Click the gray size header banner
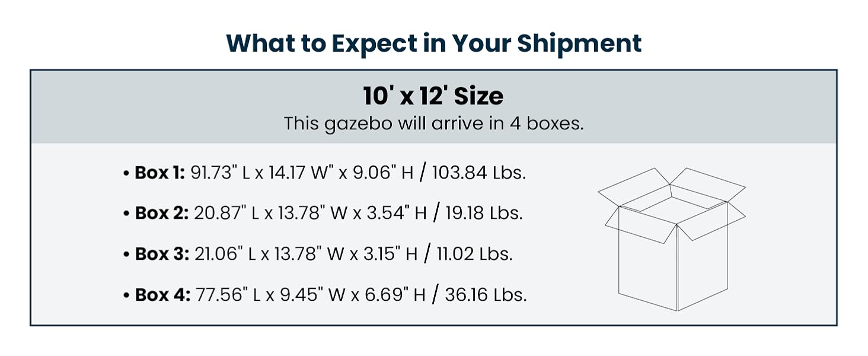 [433, 107]
